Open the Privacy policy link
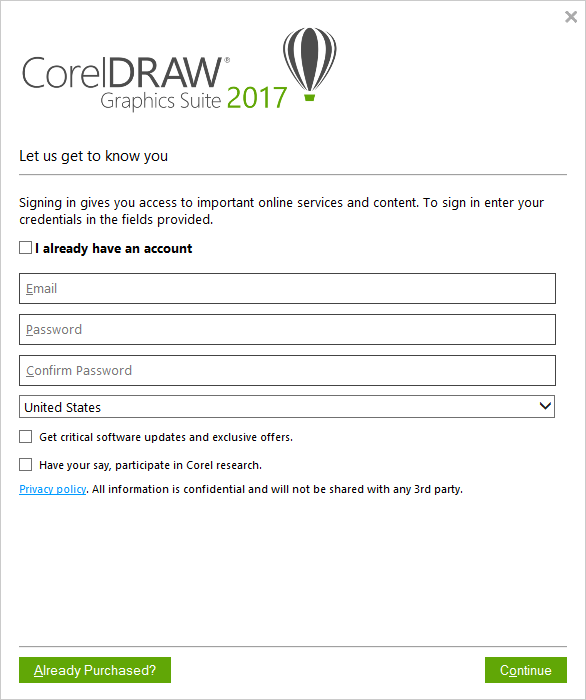This screenshot has width=586, height=700. point(53,489)
